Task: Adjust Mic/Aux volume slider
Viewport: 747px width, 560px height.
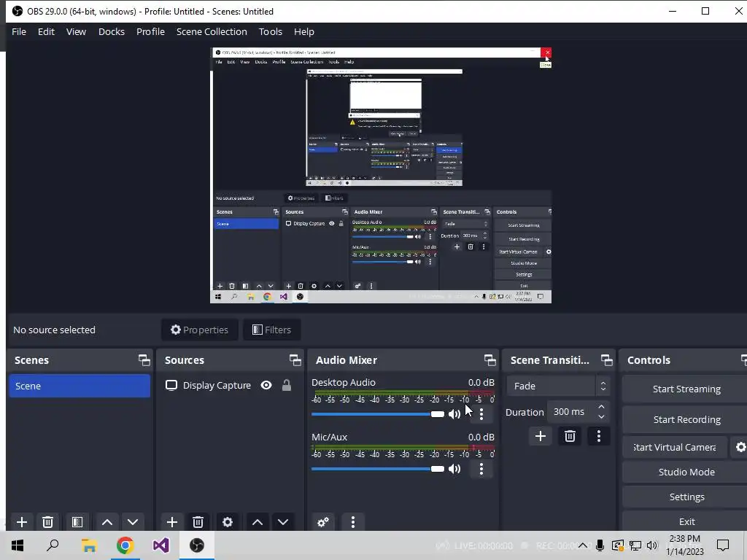Action: pyautogui.click(x=377, y=469)
